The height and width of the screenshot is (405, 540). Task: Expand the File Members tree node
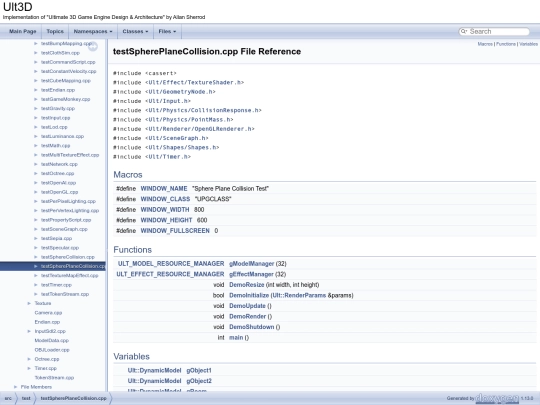[15, 387]
